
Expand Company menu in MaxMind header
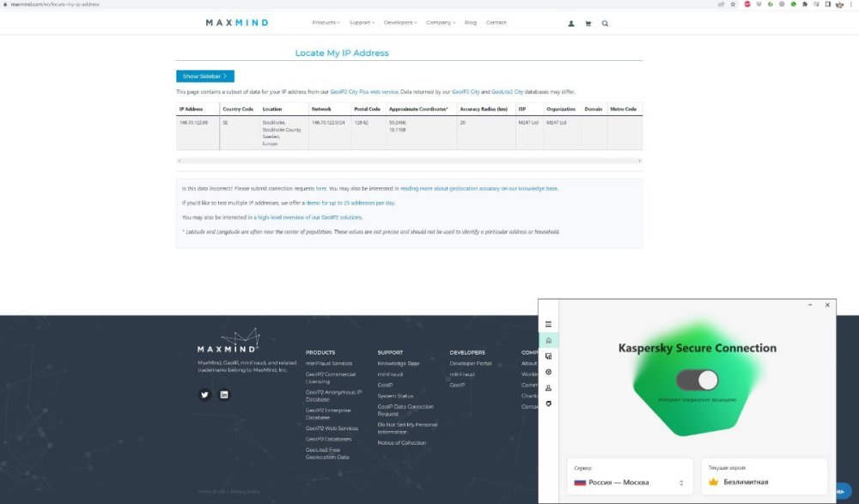click(441, 22)
